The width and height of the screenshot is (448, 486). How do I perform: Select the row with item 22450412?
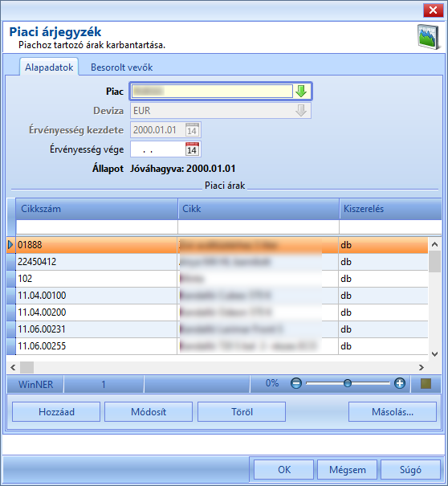tap(218, 262)
